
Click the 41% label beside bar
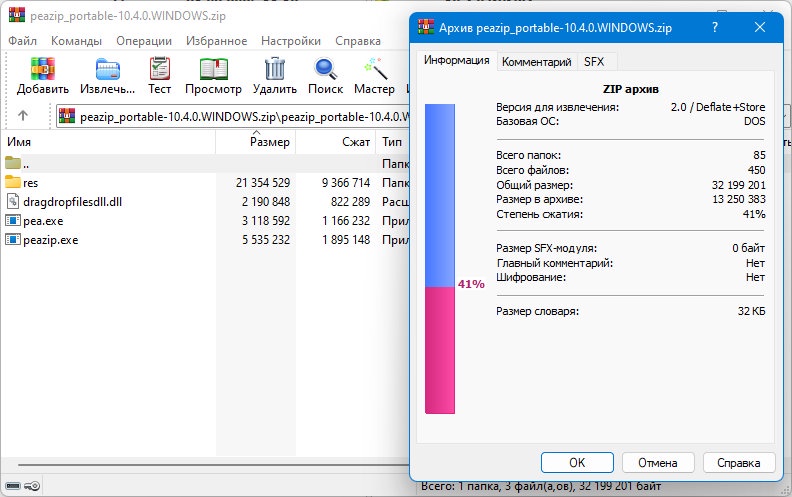click(x=471, y=284)
